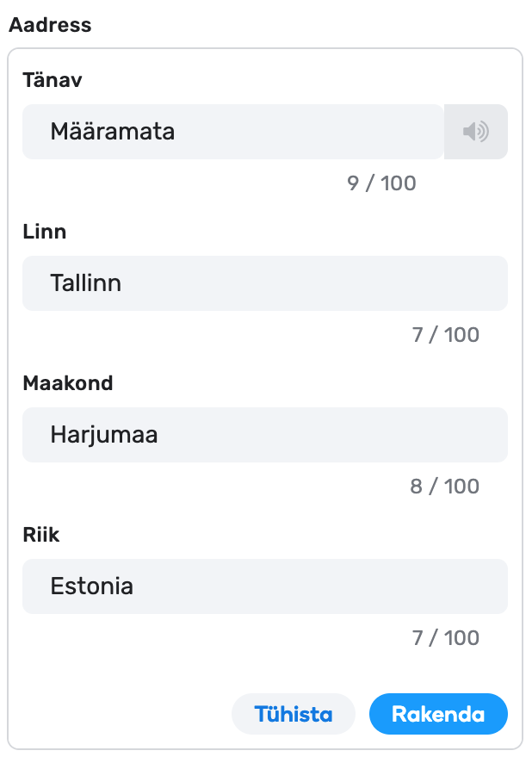Place cursor in the Määramata text
Screen dimensions: 532x763
point(113,132)
